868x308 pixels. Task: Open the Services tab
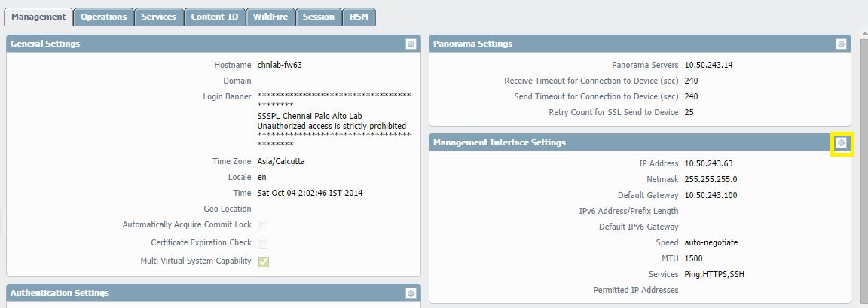158,17
